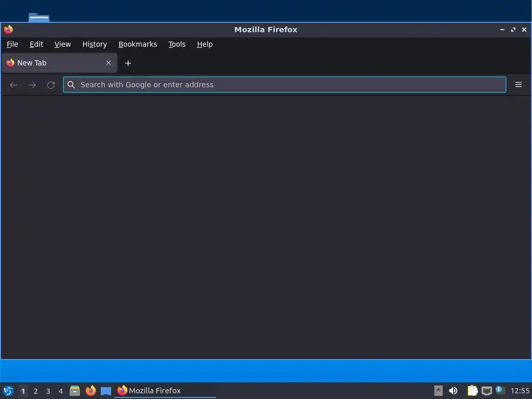Maximize the Mozilla Firefox window

point(513,30)
